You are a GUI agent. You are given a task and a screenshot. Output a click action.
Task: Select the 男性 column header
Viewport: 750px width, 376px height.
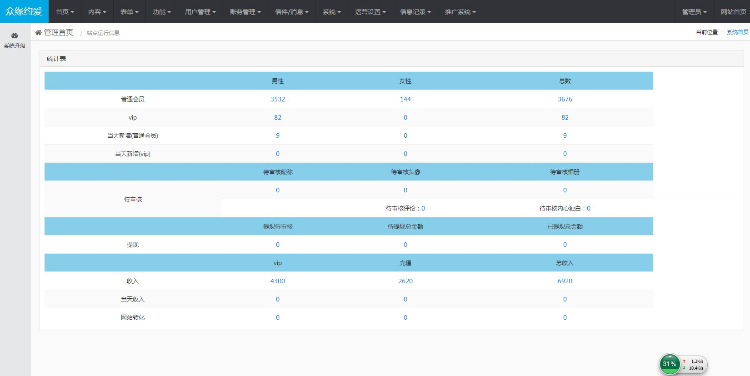coord(277,81)
